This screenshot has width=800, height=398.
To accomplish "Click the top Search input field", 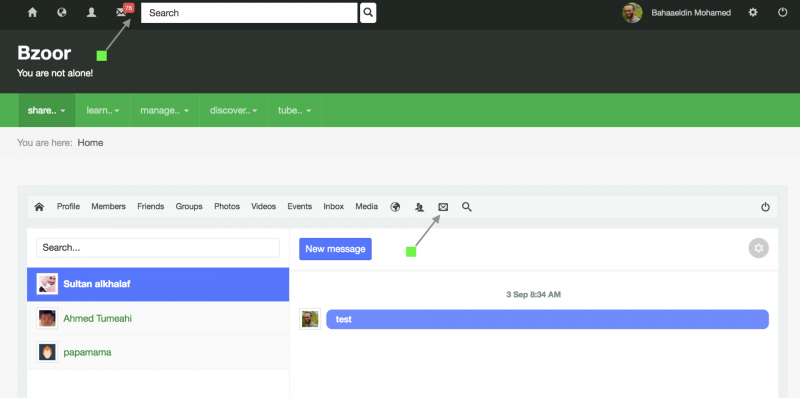I will click(x=249, y=13).
